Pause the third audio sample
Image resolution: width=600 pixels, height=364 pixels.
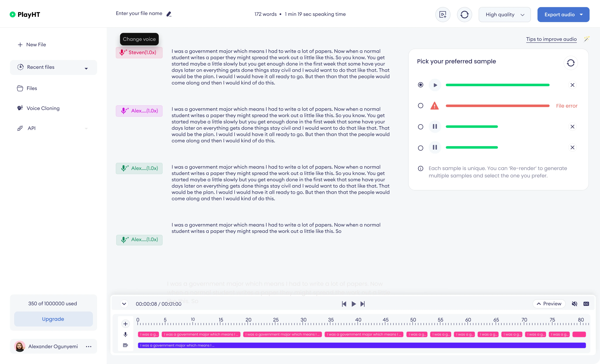coord(435,127)
